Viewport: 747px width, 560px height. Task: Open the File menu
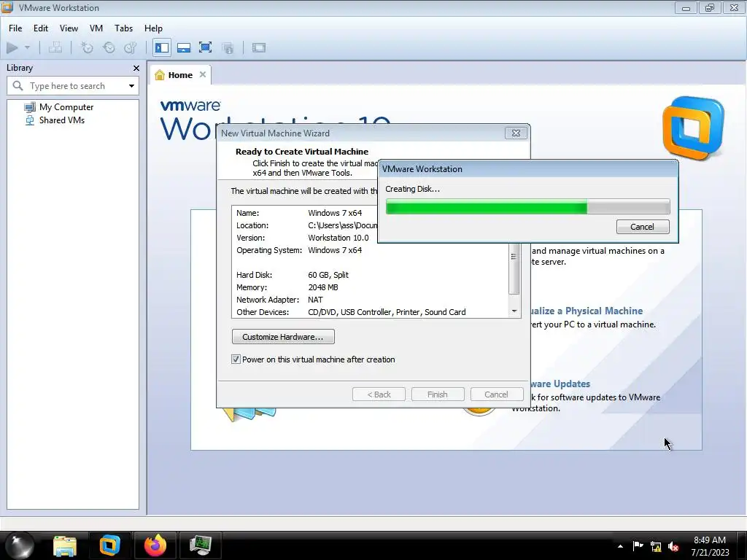pos(15,28)
